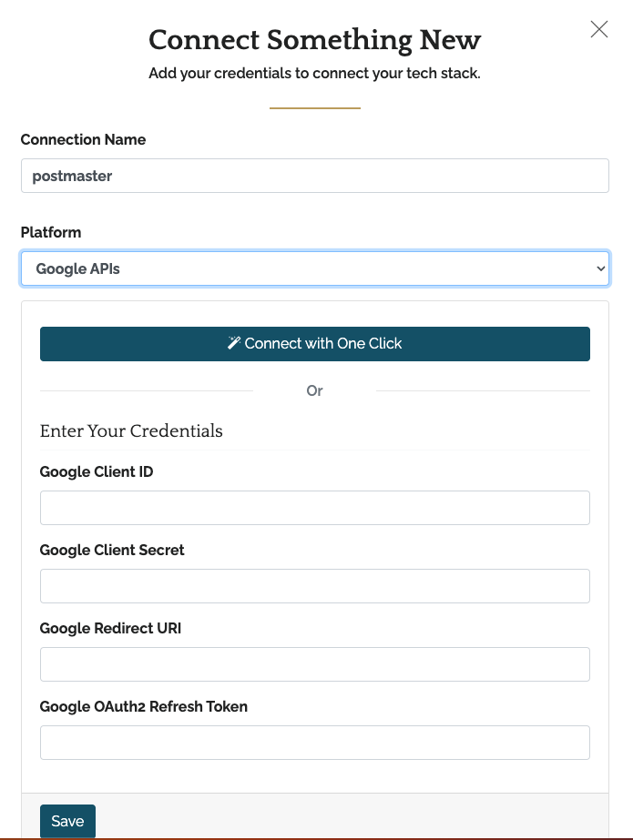Select the Google Client Secret input box
Image resolution: width=633 pixels, height=840 pixels.
pyautogui.click(x=314, y=586)
